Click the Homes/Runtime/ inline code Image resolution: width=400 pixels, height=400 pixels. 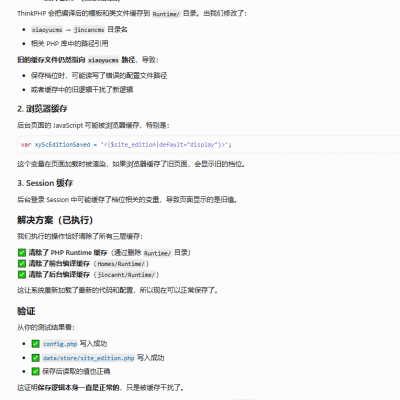click(x=121, y=264)
